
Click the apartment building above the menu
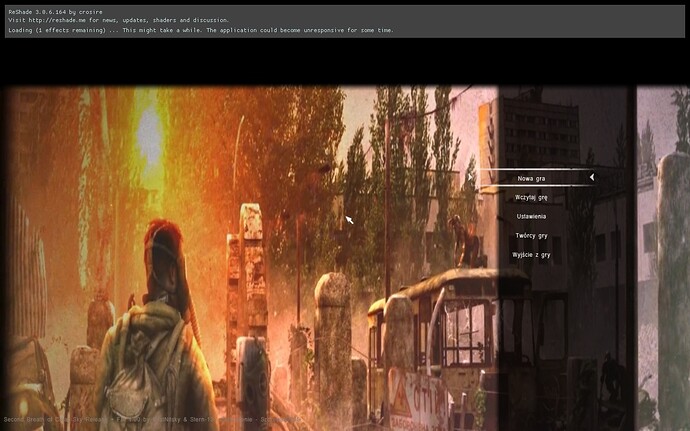click(540, 125)
